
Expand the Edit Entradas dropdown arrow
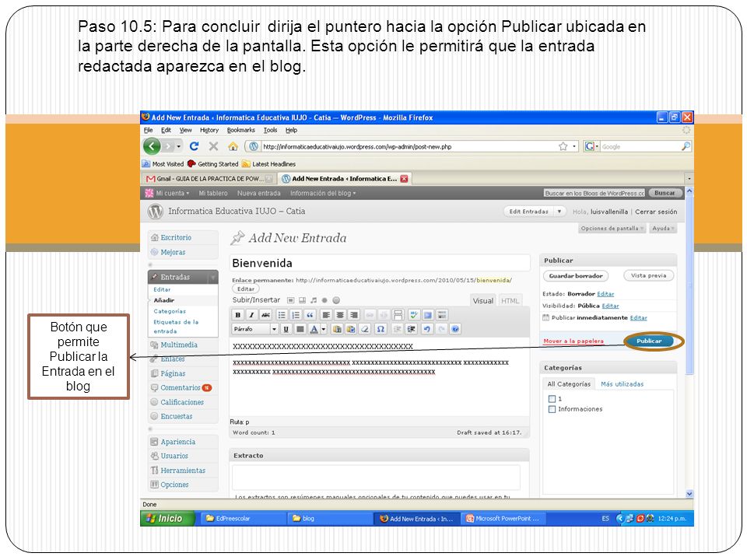pos(559,212)
